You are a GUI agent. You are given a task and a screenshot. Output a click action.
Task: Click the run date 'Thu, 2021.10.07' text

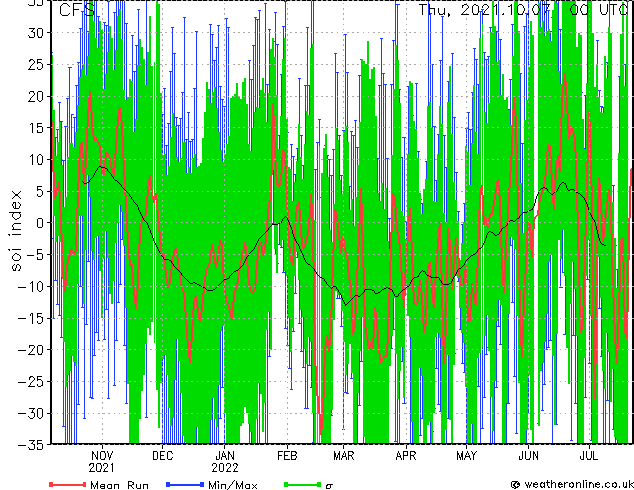tap(484, 10)
